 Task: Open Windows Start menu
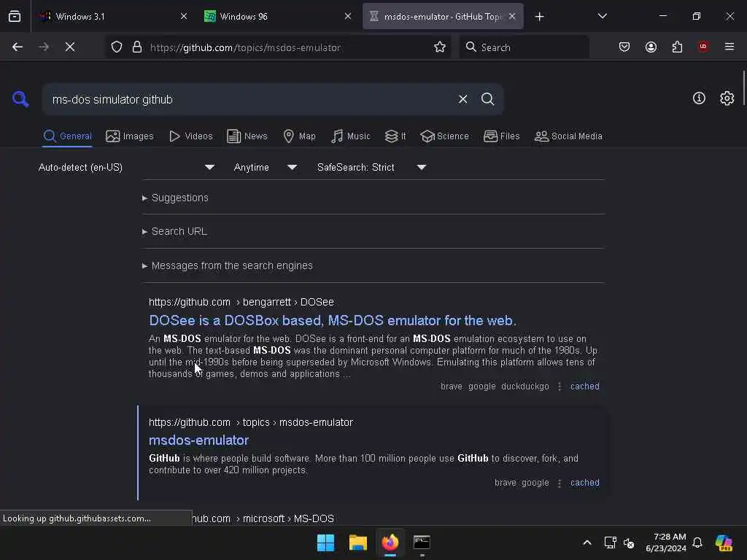326,542
